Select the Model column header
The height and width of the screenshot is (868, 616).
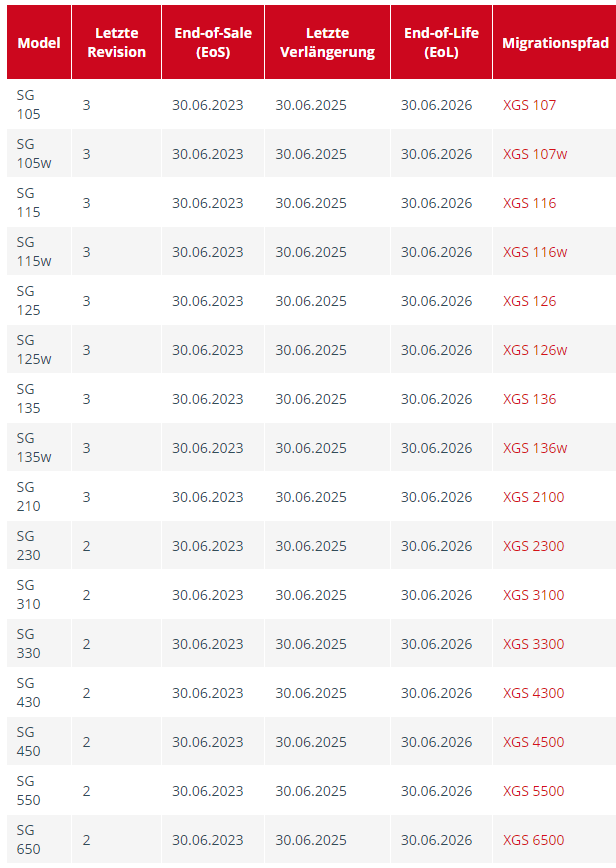pyautogui.click(x=39, y=43)
